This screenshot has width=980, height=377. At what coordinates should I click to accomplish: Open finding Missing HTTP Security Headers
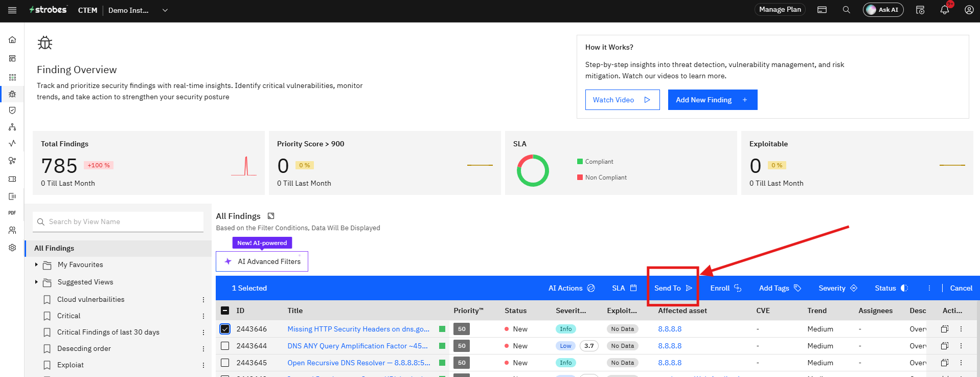click(358, 329)
